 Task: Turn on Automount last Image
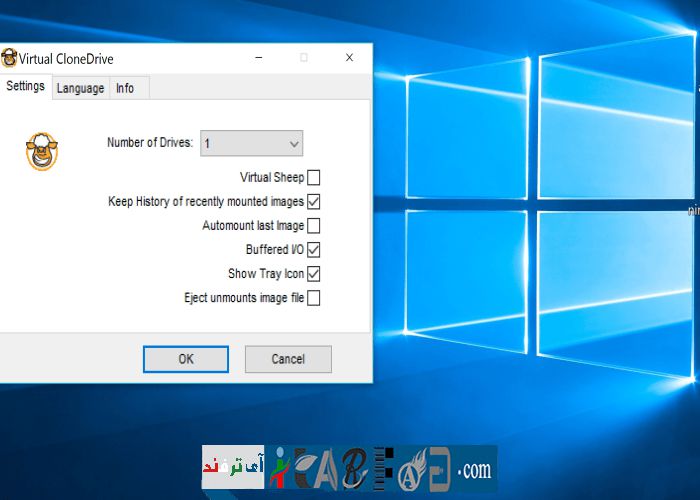pyautogui.click(x=314, y=226)
